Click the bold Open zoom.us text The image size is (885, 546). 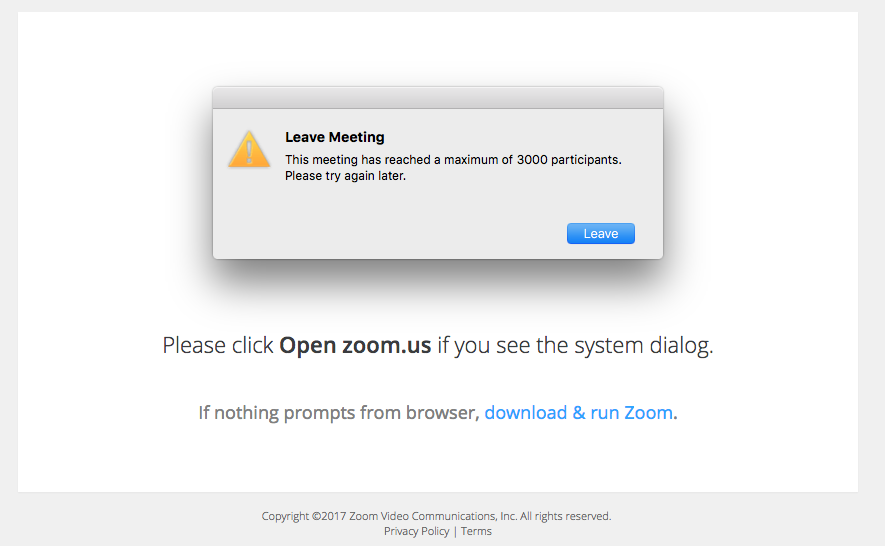pyautogui.click(x=355, y=345)
